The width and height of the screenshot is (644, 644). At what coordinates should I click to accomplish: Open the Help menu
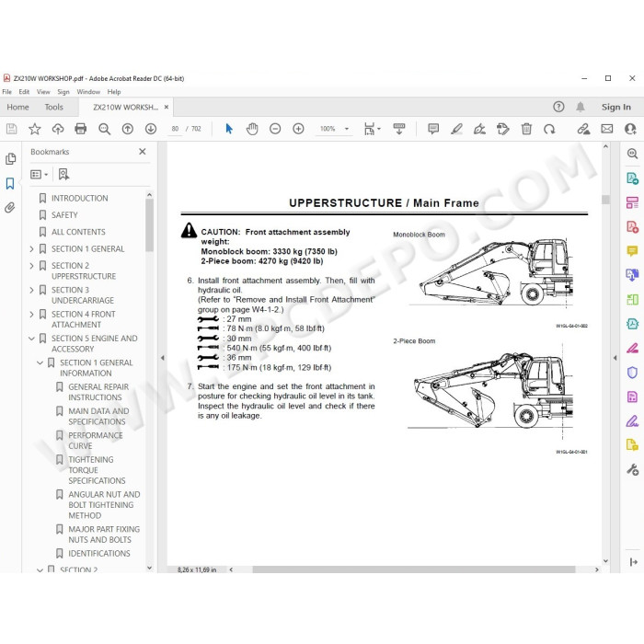point(114,92)
